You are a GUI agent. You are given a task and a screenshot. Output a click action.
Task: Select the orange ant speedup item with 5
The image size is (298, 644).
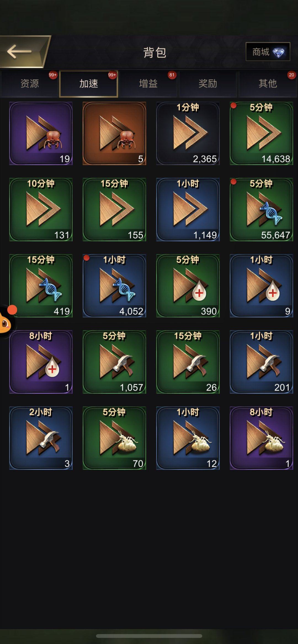(x=114, y=133)
